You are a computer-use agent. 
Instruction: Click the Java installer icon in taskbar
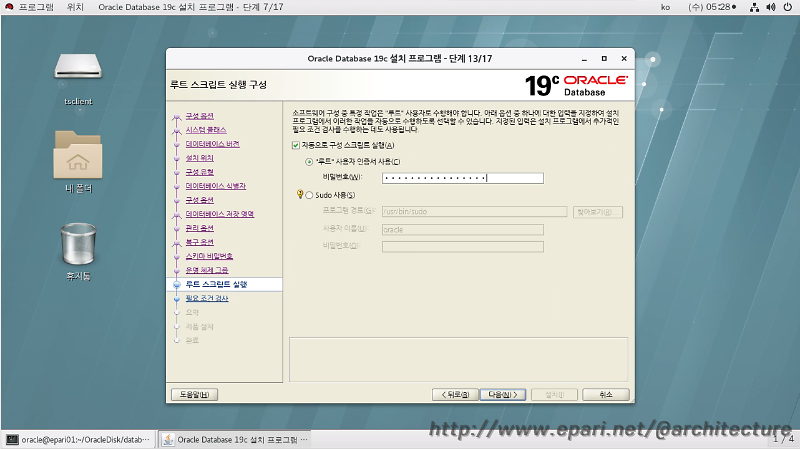pyautogui.click(x=168, y=439)
